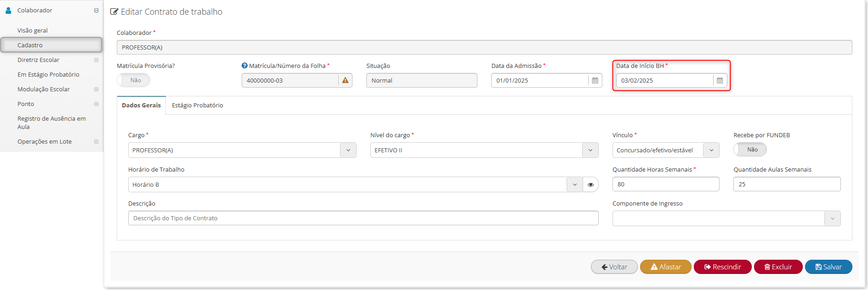Open the Componente de Ingresso dropdown

click(726, 218)
